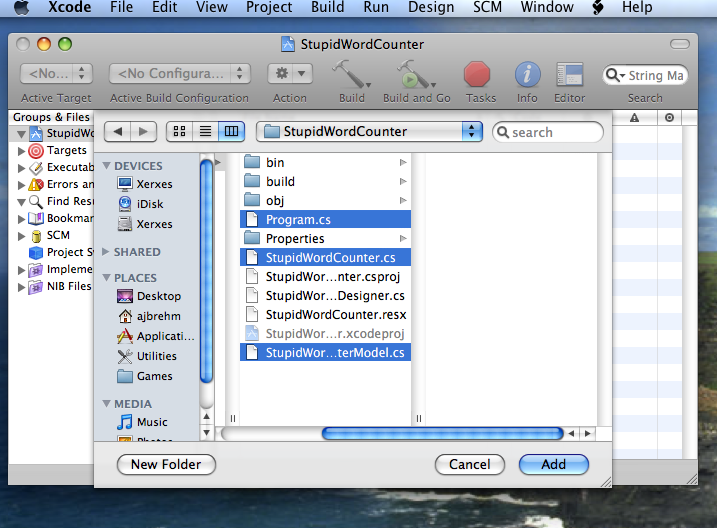
Task: Open the obj folder
Action: point(326,200)
